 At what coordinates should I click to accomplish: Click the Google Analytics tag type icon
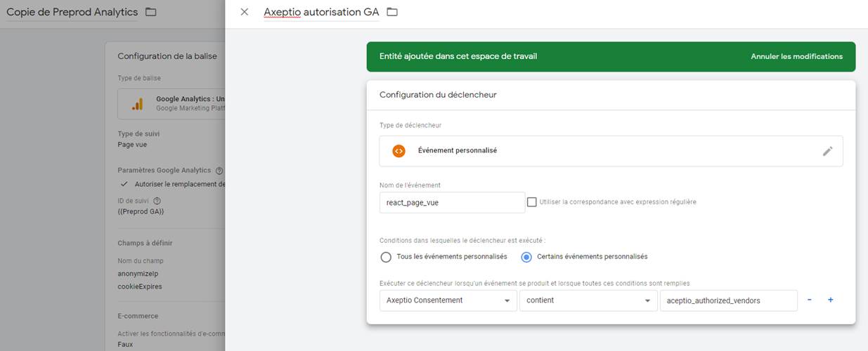(x=137, y=104)
